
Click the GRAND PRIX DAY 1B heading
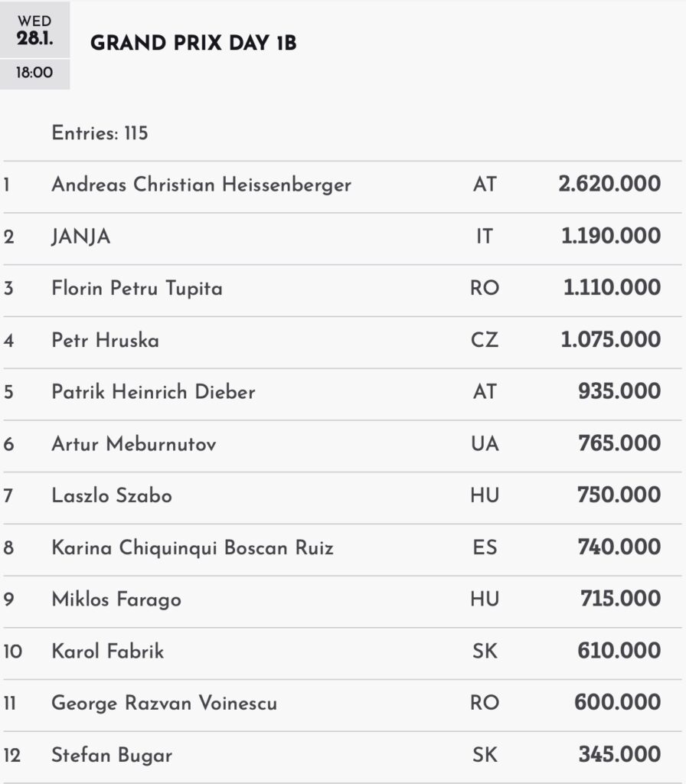[x=193, y=44]
